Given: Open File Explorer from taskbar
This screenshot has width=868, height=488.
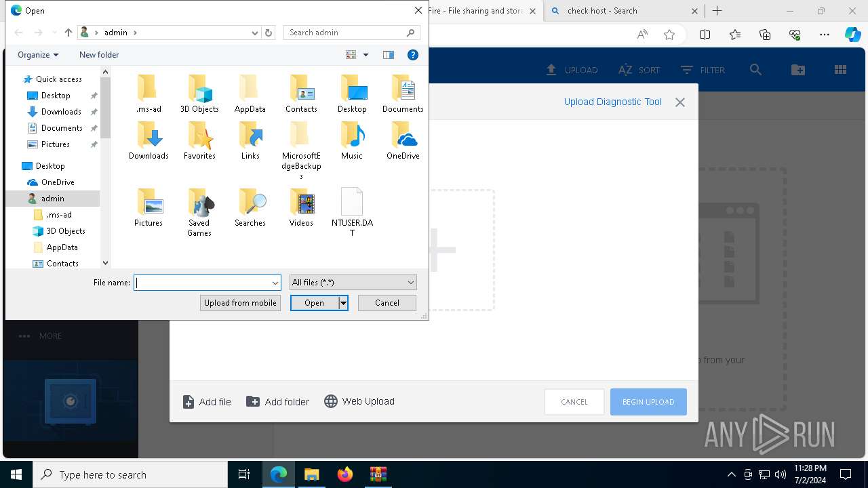Looking at the screenshot, I should [312, 474].
